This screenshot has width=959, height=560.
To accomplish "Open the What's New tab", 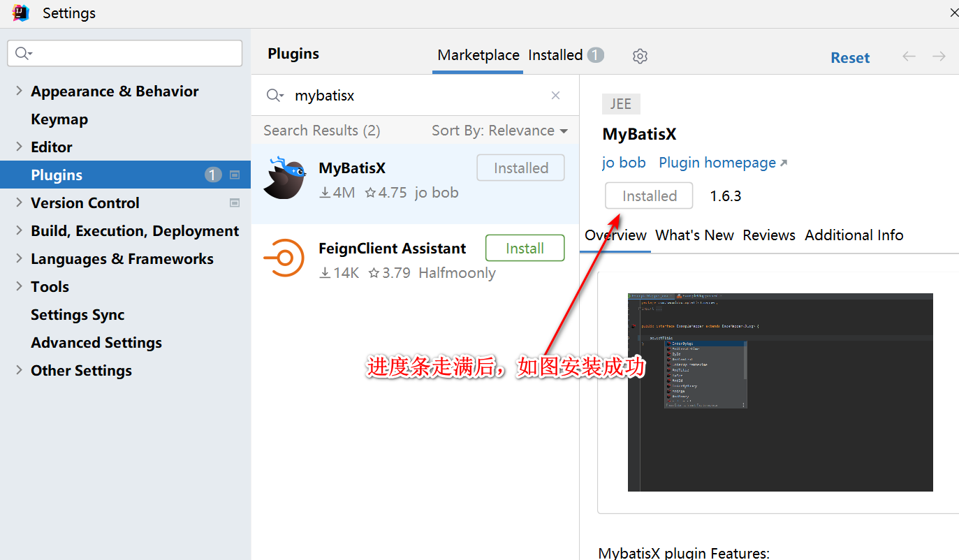I will pos(694,235).
